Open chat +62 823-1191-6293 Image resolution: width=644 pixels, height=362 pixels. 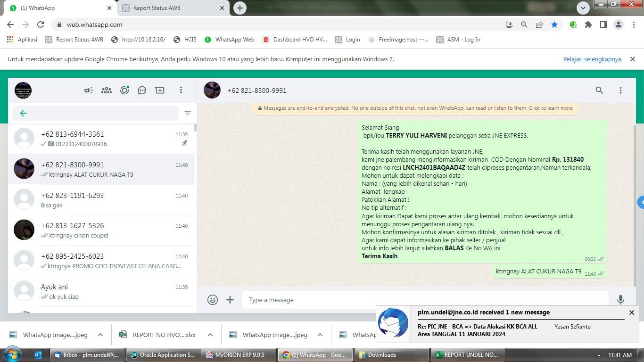click(102, 200)
